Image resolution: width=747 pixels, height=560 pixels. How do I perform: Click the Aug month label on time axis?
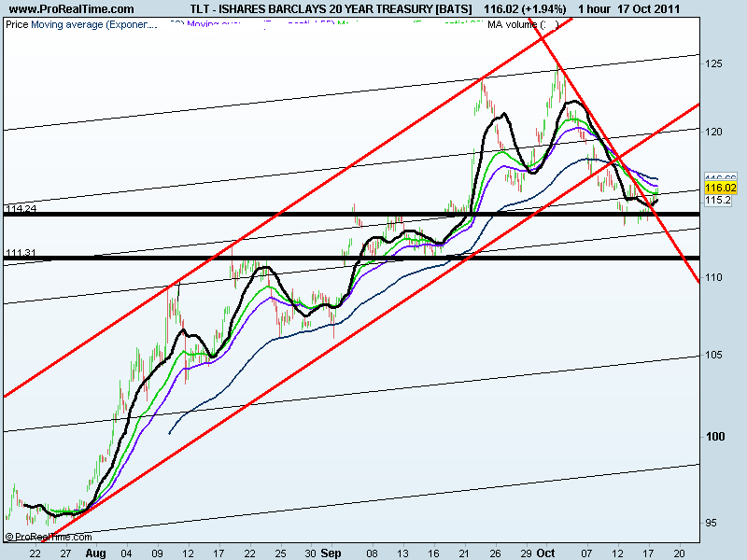coord(95,553)
